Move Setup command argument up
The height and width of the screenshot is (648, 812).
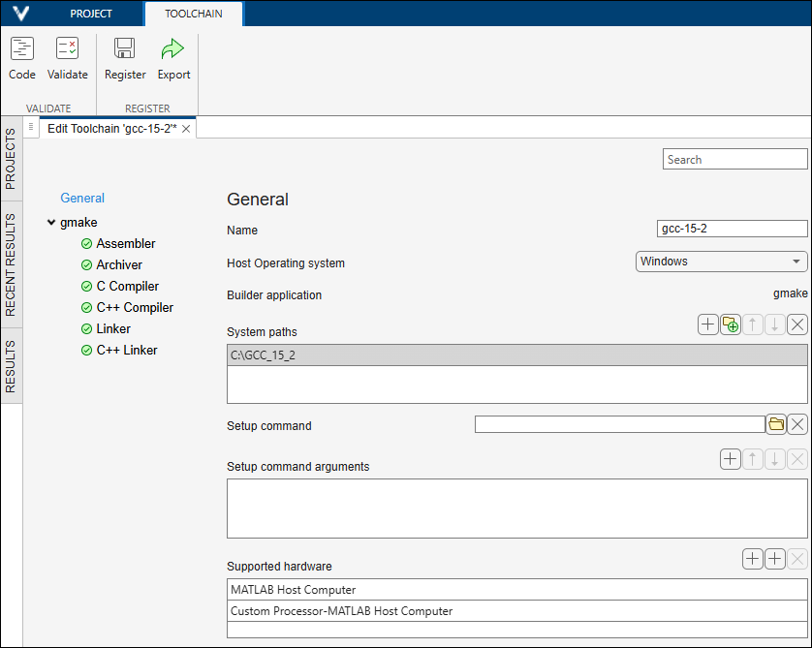753,459
